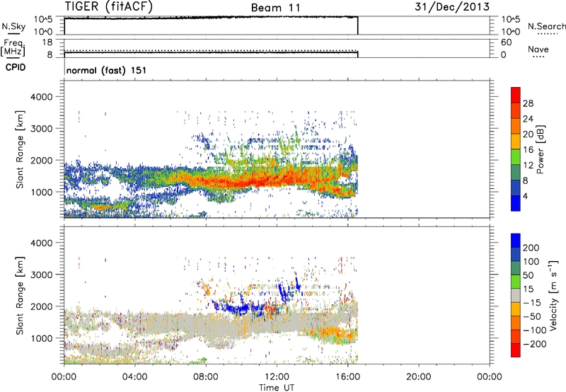Click the 16:00 time tick label
The width and height of the screenshot is (566, 392).
[347, 377]
